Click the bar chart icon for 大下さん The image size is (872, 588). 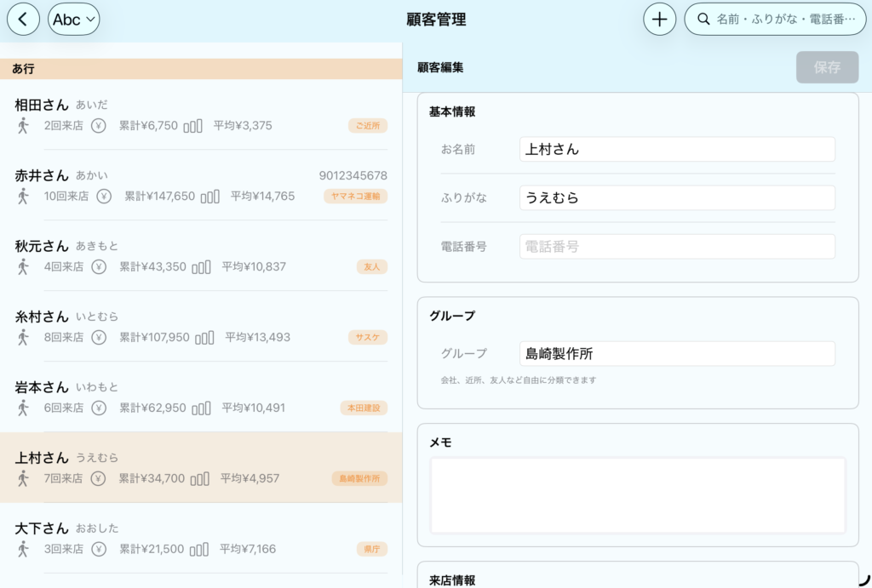click(x=198, y=549)
